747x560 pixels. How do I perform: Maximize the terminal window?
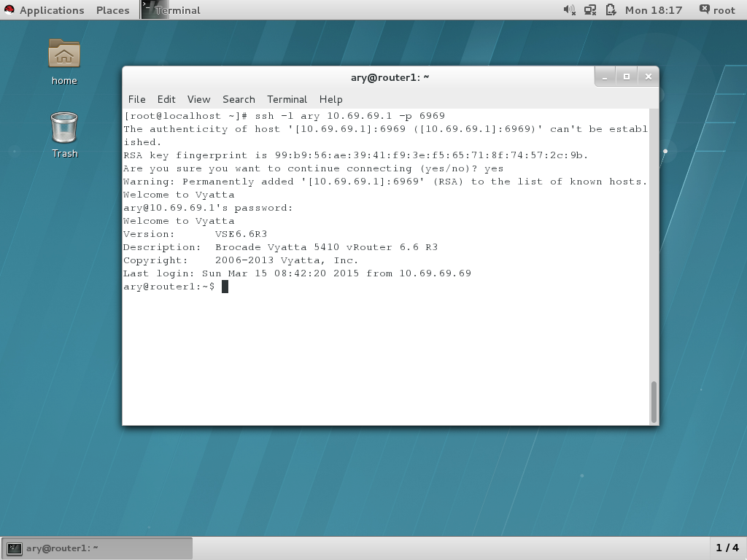(x=627, y=77)
